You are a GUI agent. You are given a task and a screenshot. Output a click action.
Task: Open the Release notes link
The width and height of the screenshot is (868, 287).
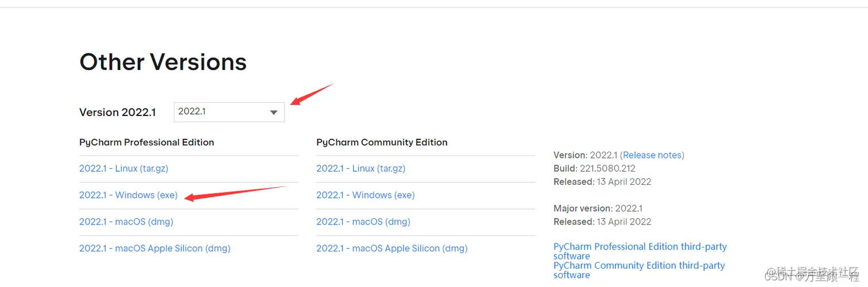point(653,155)
